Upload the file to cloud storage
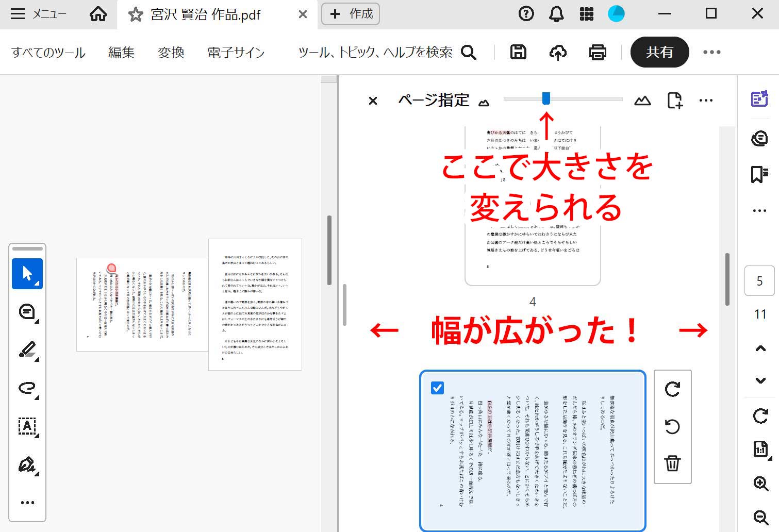Screen dimensions: 779x532 (x=558, y=52)
